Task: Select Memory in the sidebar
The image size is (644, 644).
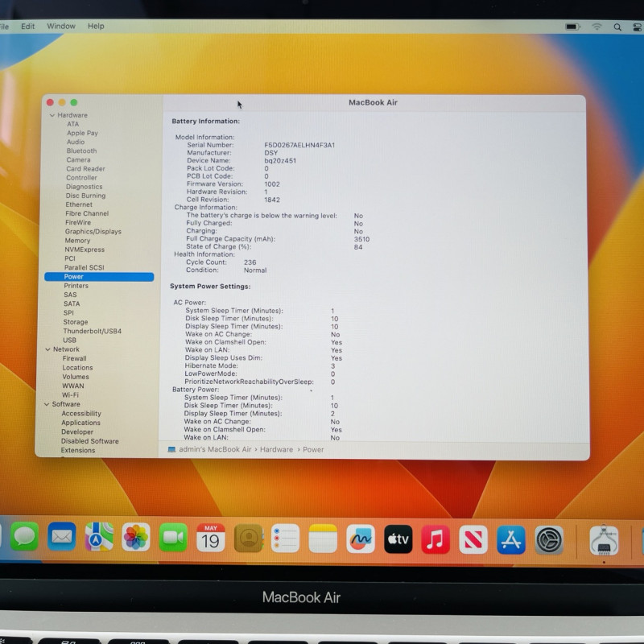Action: point(77,241)
